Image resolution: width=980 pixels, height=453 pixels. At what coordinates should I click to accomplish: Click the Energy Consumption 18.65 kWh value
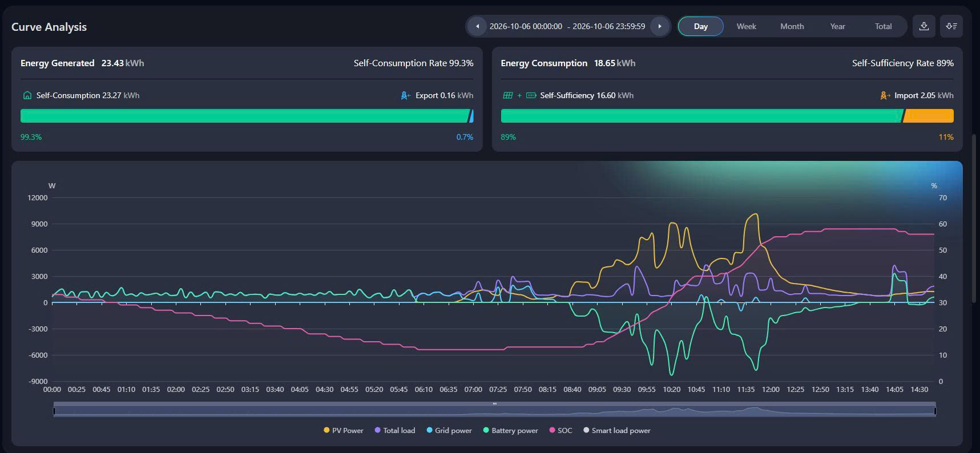pyautogui.click(x=615, y=63)
